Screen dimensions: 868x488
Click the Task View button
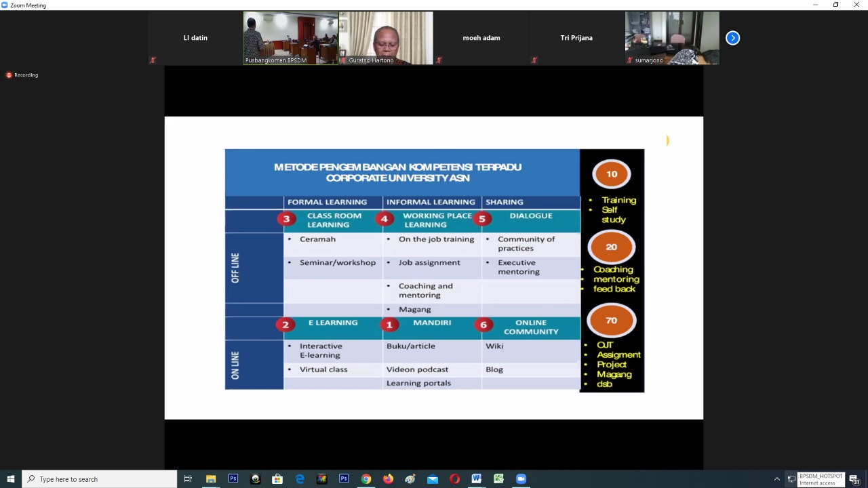[x=188, y=479]
